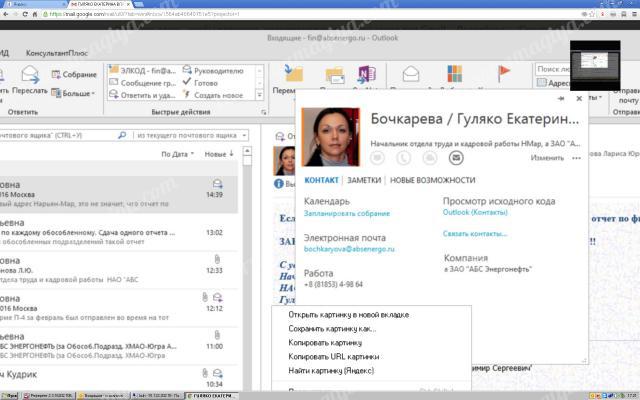The image size is (640, 400).
Task: Click the Rules folder-with-envelope icon
Action: pyautogui.click(x=335, y=75)
